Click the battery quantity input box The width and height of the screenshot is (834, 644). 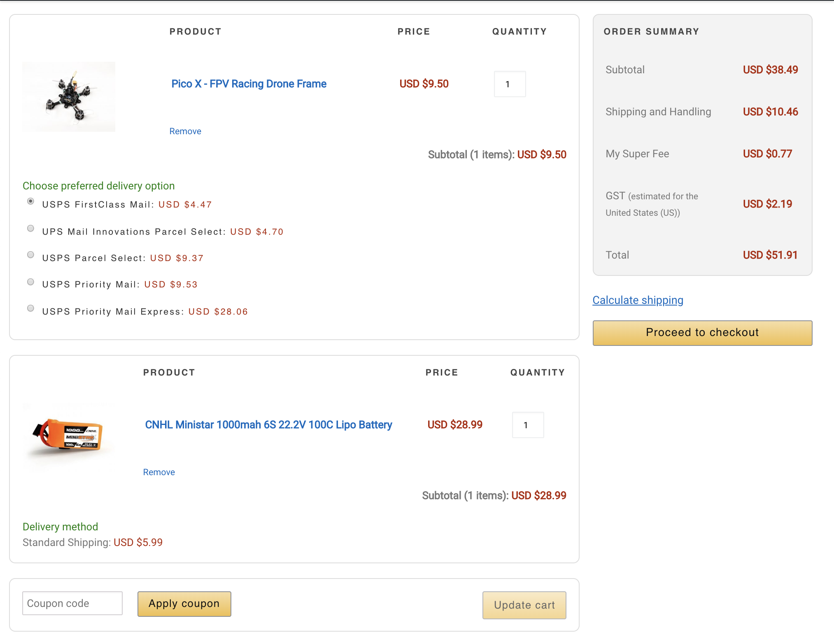pyautogui.click(x=528, y=425)
